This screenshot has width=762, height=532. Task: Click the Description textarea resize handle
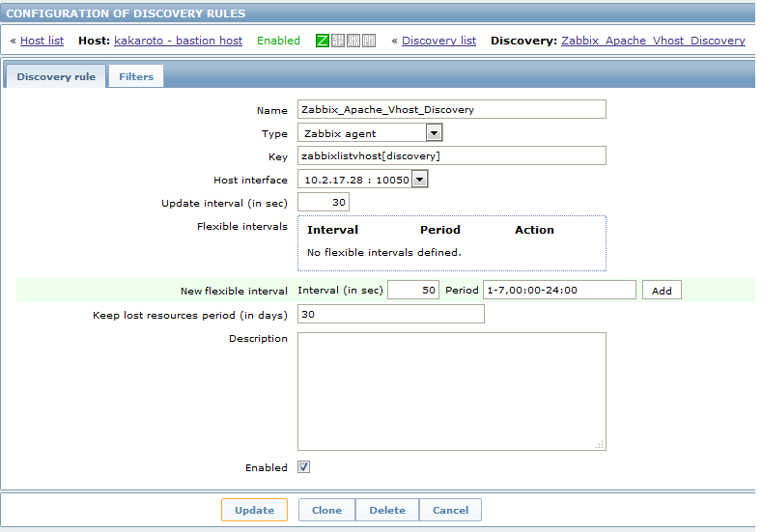pyautogui.click(x=600, y=444)
